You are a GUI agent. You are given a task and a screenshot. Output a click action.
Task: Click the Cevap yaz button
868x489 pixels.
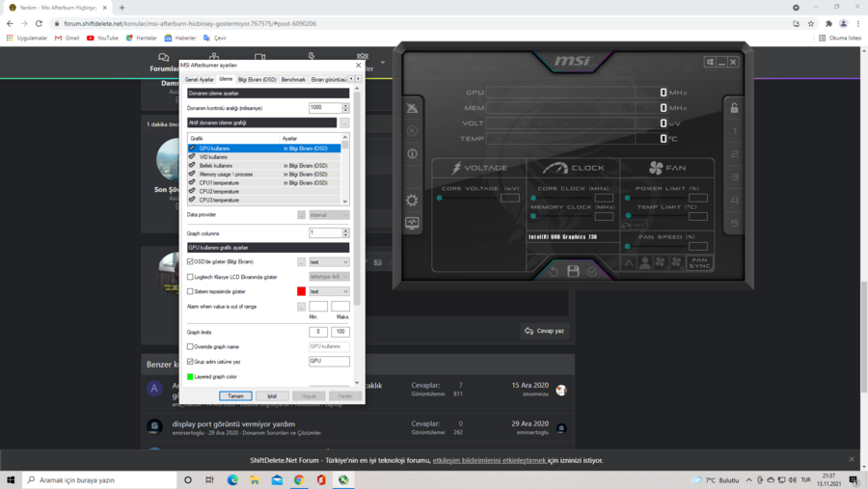pyautogui.click(x=545, y=331)
